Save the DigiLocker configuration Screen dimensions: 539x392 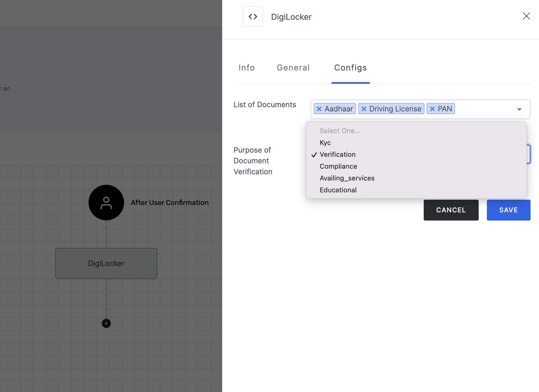coord(509,210)
